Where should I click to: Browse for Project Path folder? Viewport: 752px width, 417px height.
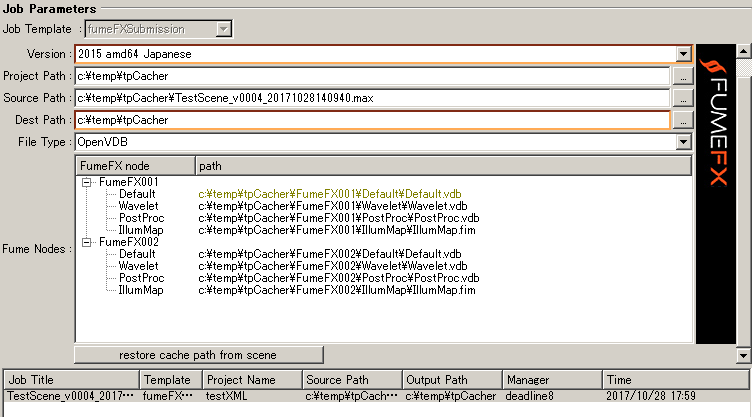pos(683,76)
